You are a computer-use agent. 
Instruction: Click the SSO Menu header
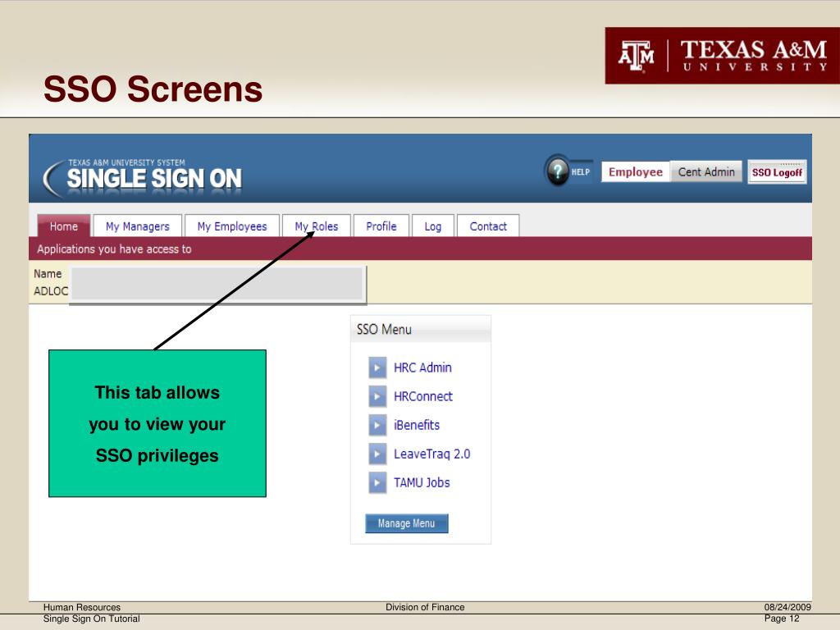pos(421,329)
